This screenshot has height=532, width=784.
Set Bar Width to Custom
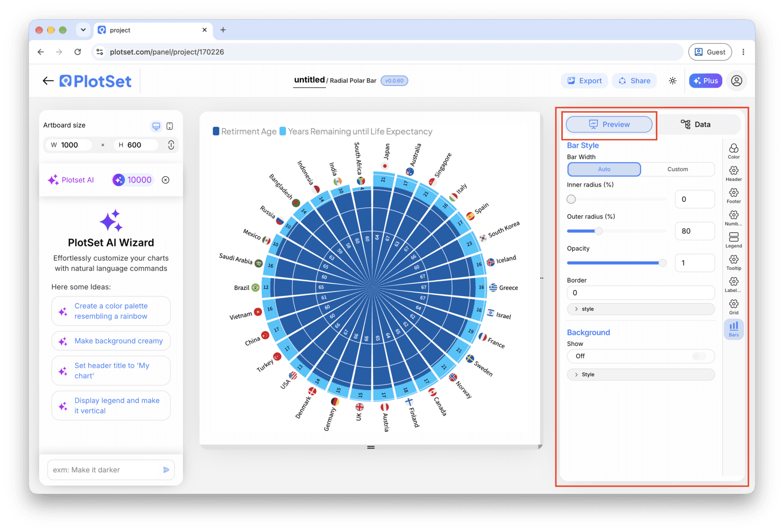coord(678,169)
